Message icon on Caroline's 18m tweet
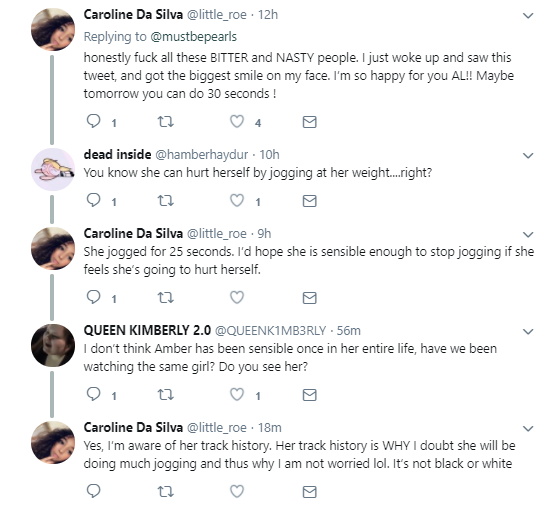 [309, 492]
